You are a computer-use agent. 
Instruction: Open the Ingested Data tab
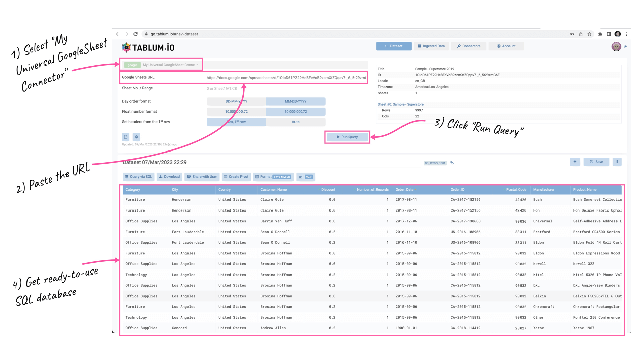[431, 46]
